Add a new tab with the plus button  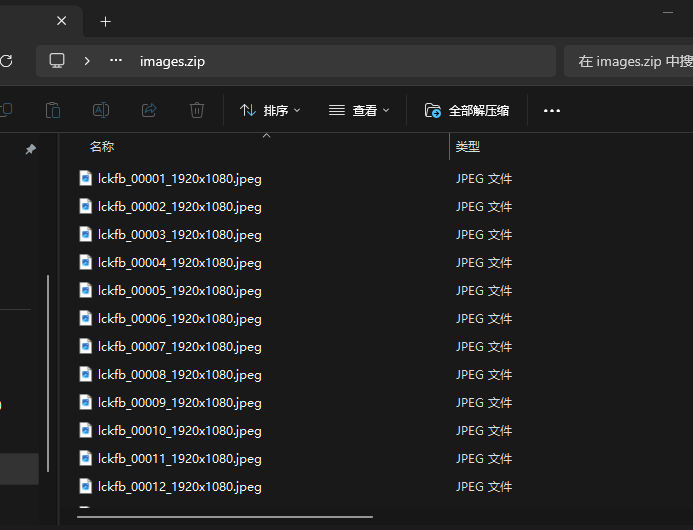coord(106,21)
